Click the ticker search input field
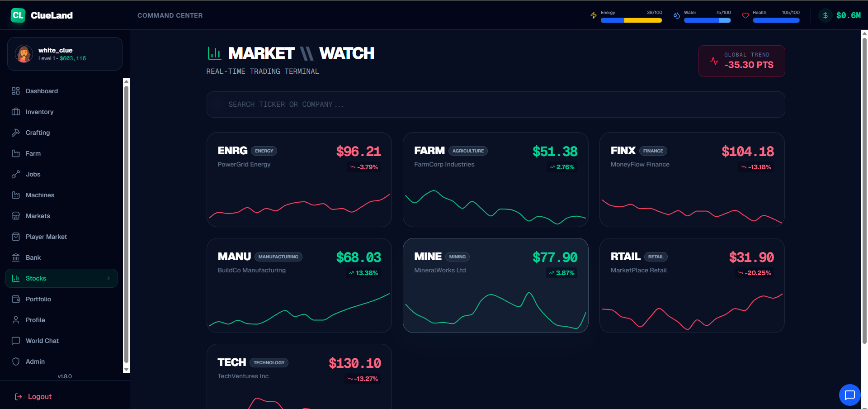Image resolution: width=868 pixels, height=409 pixels. [x=495, y=104]
